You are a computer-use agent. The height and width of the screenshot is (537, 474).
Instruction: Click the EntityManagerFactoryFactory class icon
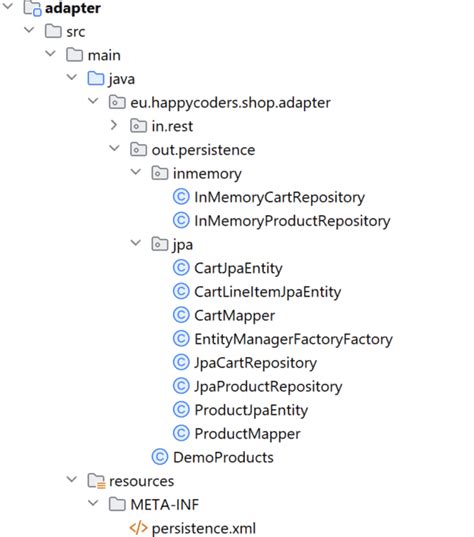(x=181, y=339)
